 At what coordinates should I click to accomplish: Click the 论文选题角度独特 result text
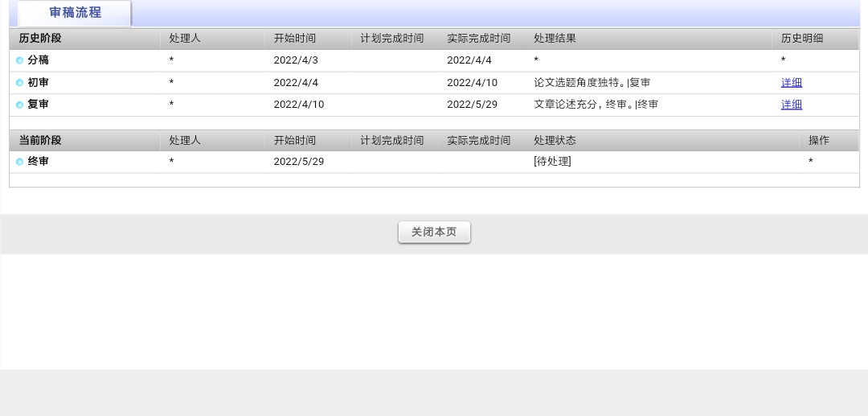click(x=579, y=83)
